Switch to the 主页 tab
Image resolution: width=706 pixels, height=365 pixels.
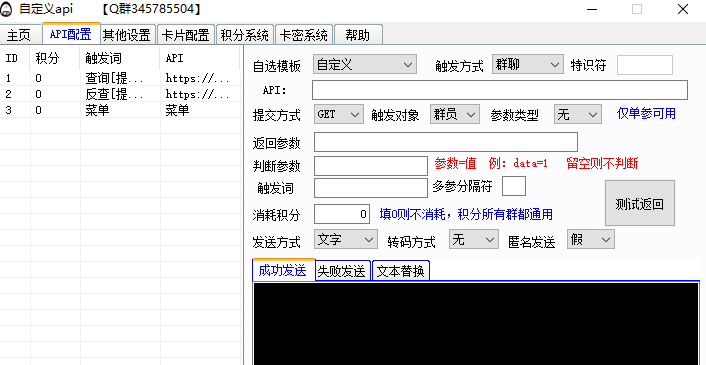[19, 35]
